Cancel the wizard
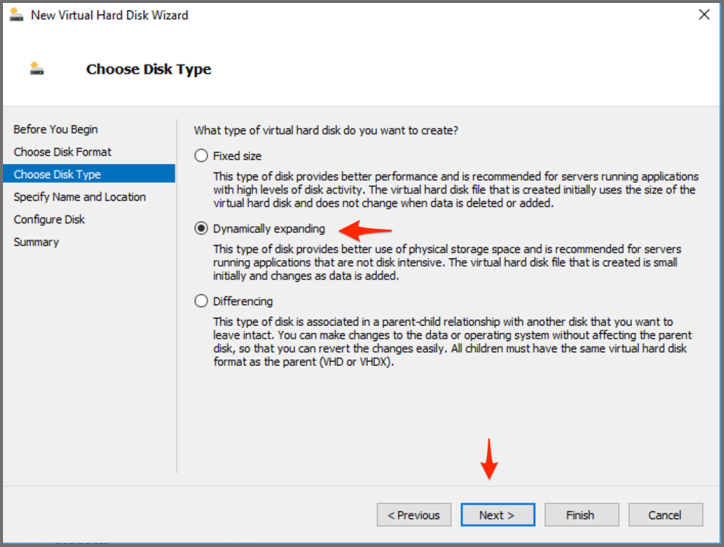 coord(665,515)
